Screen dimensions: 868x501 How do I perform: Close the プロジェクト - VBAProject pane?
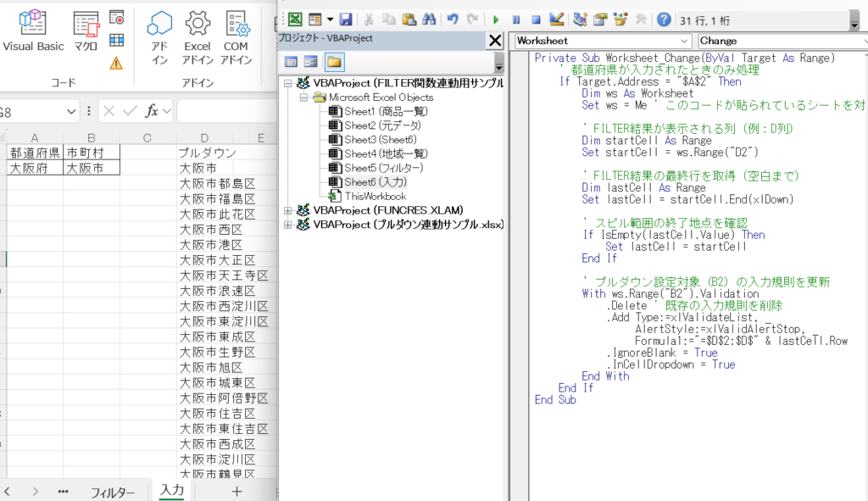pyautogui.click(x=495, y=40)
